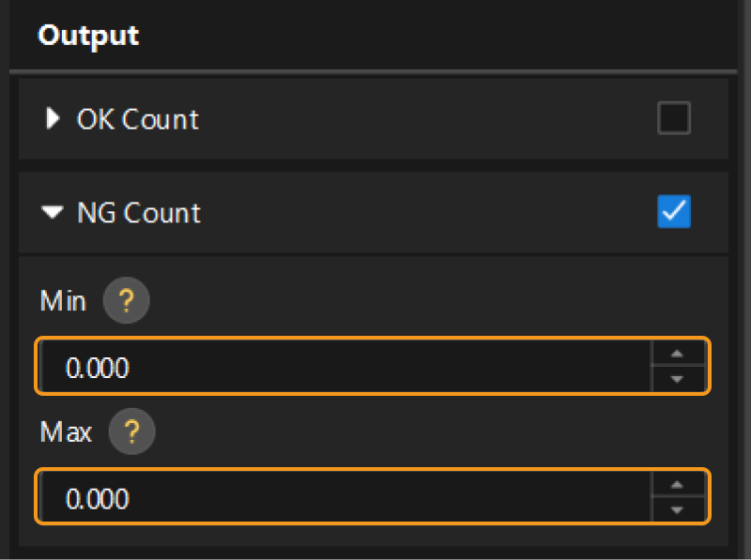Increase the Min value with up arrow
The width and height of the screenshot is (751, 560).
(x=675, y=356)
